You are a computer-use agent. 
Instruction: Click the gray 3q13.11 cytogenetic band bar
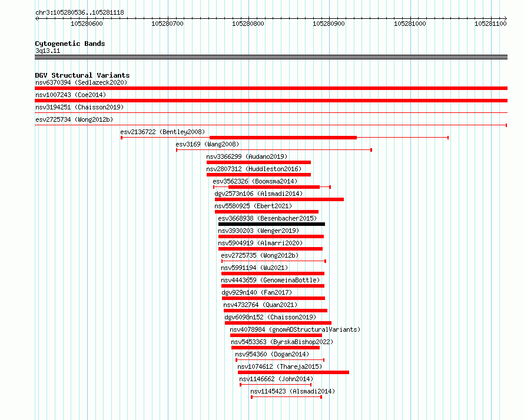click(x=271, y=57)
